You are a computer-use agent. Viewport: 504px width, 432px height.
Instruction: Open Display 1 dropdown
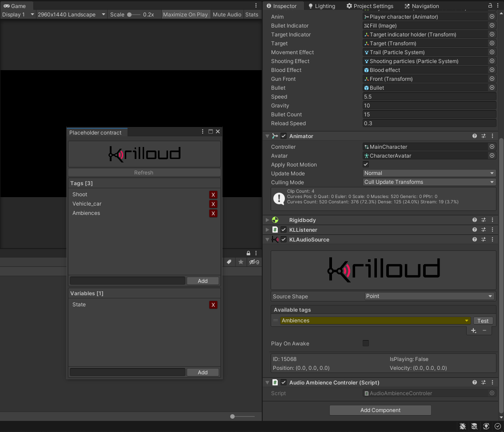coord(18,15)
